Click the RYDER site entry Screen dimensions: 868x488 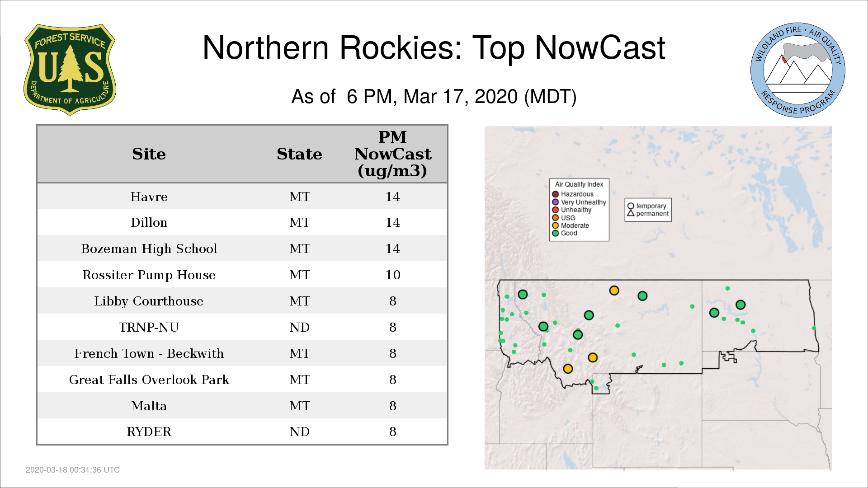149,432
